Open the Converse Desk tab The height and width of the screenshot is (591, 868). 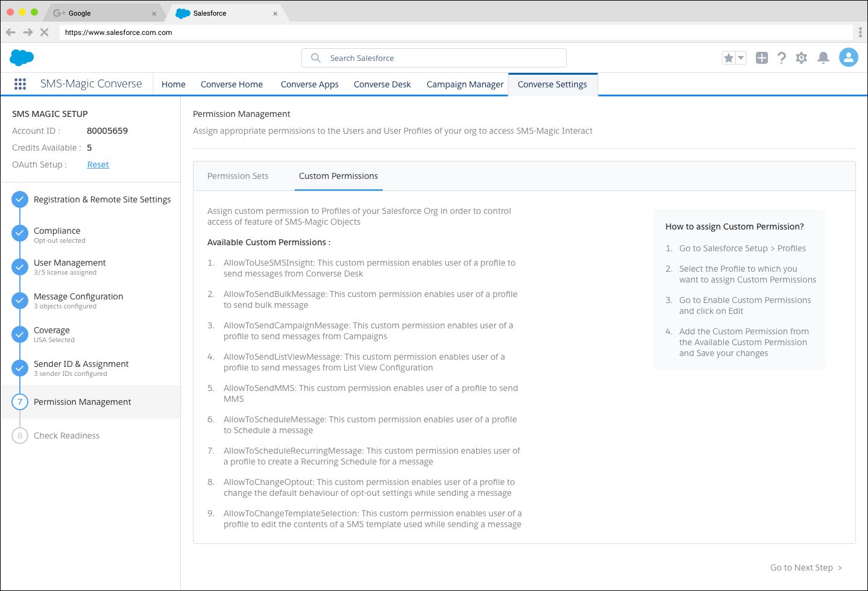pos(382,84)
